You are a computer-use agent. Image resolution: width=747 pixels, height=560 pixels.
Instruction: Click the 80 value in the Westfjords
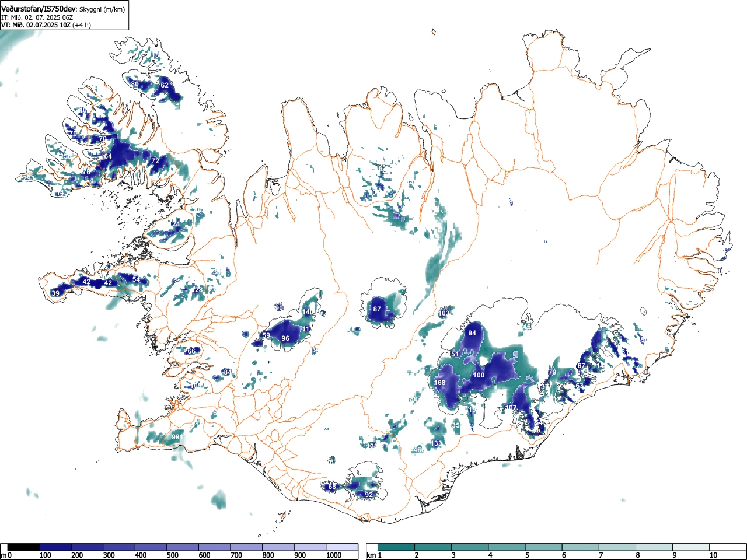point(135,84)
